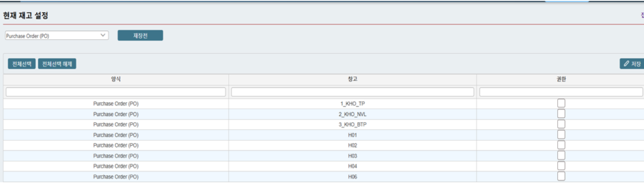Viewport: 644px width, 192px height.
Task: Check the permission box for 1_KHO_TP
Action: [x=561, y=103]
